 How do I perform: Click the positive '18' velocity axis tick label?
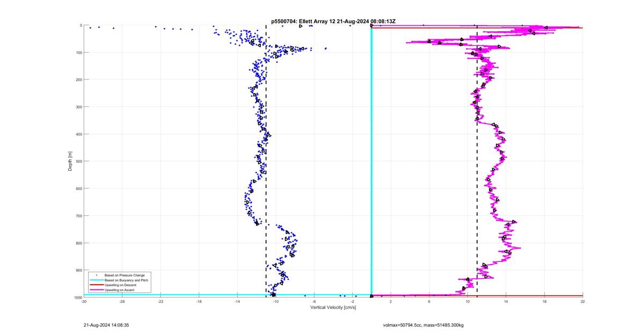tap(544, 301)
